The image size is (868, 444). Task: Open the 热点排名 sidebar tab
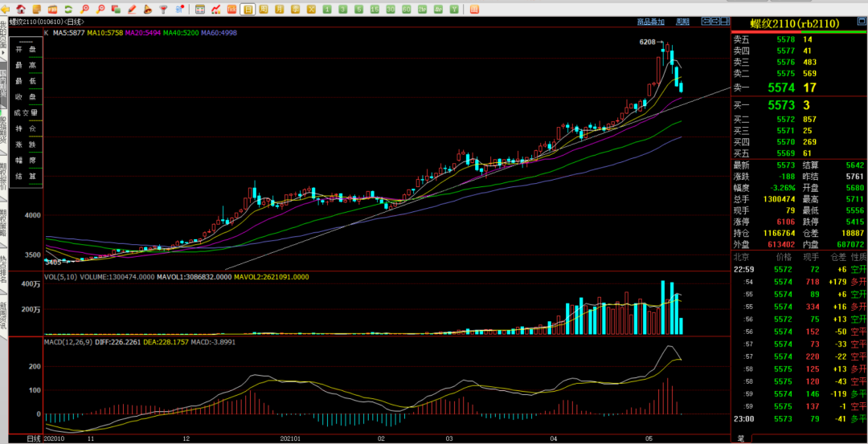3,269
